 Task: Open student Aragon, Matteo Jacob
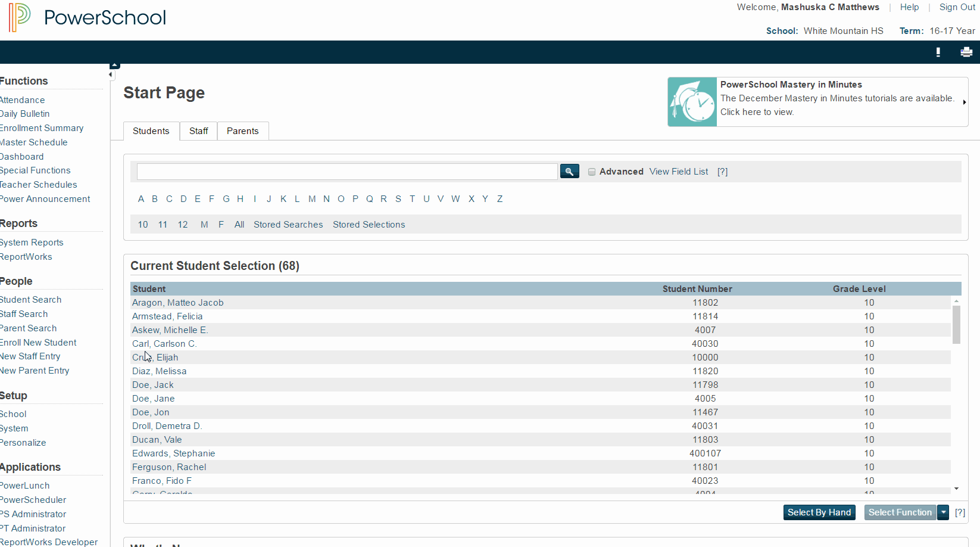coord(178,303)
